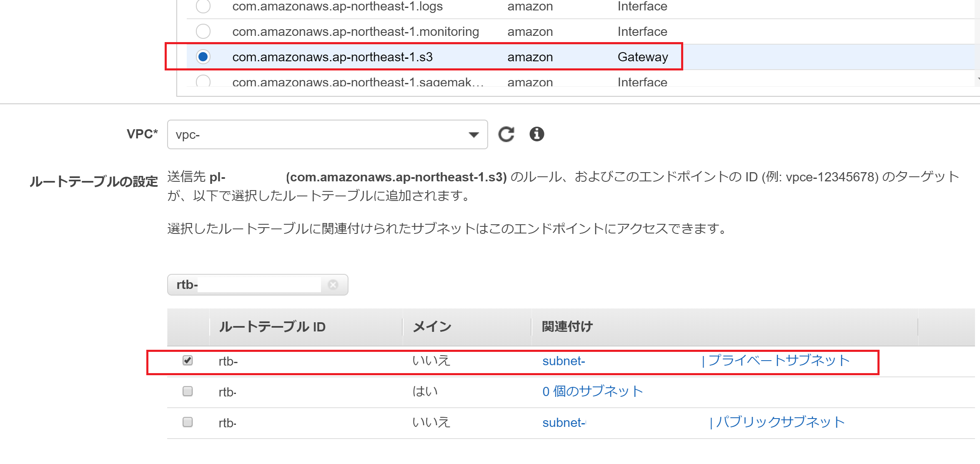Sort by メイン column header
980x464 pixels.
432,327
